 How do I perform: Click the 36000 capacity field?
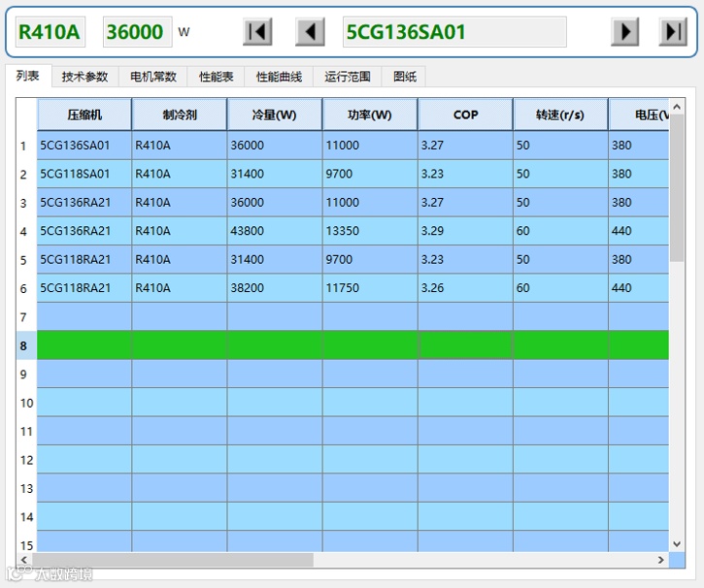tap(137, 32)
